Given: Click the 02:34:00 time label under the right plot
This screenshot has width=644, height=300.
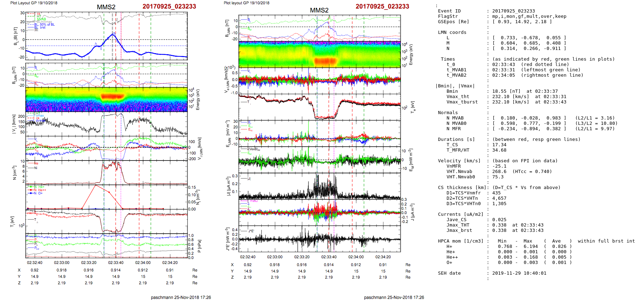Looking at the screenshot, I should pos(356,257).
